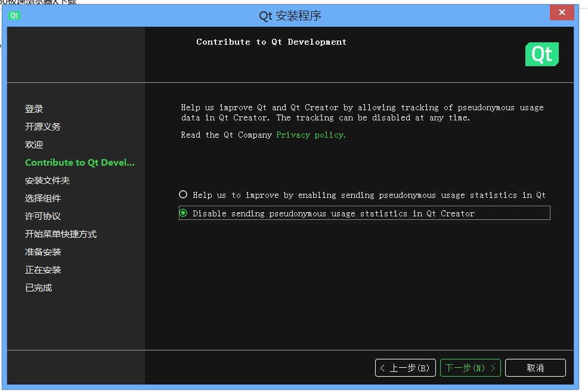Disable sending pseudonymous usage statistics
This screenshot has height=391, width=588.
tap(183, 213)
